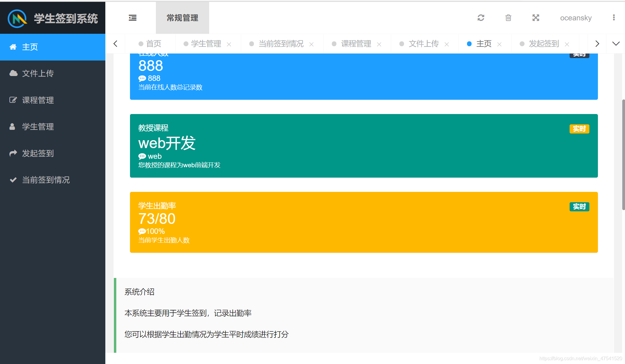Click the home icon beside 主页

(x=13, y=47)
